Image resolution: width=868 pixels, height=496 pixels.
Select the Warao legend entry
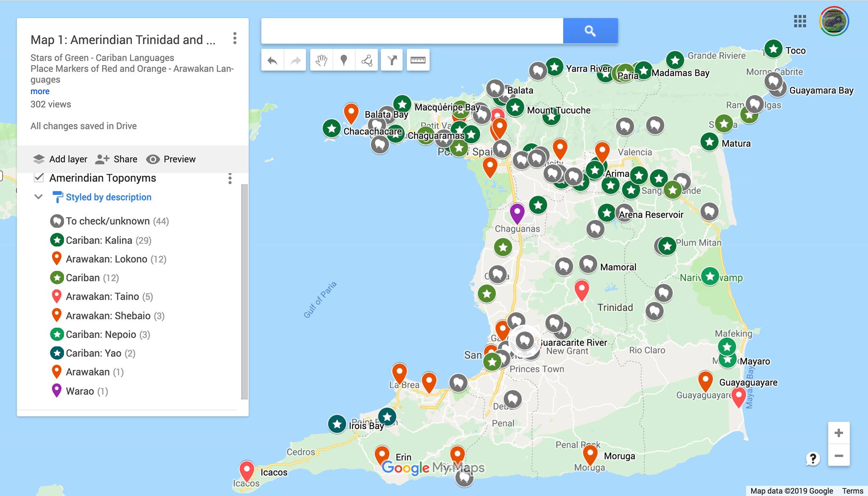coord(80,391)
